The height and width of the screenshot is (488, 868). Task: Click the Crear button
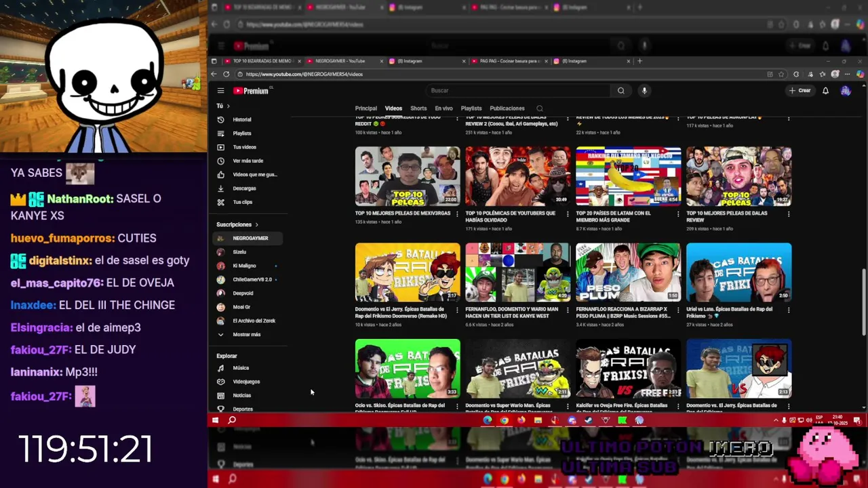point(800,91)
